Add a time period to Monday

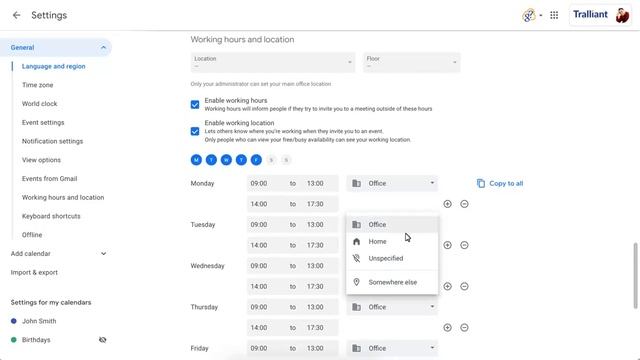(447, 204)
